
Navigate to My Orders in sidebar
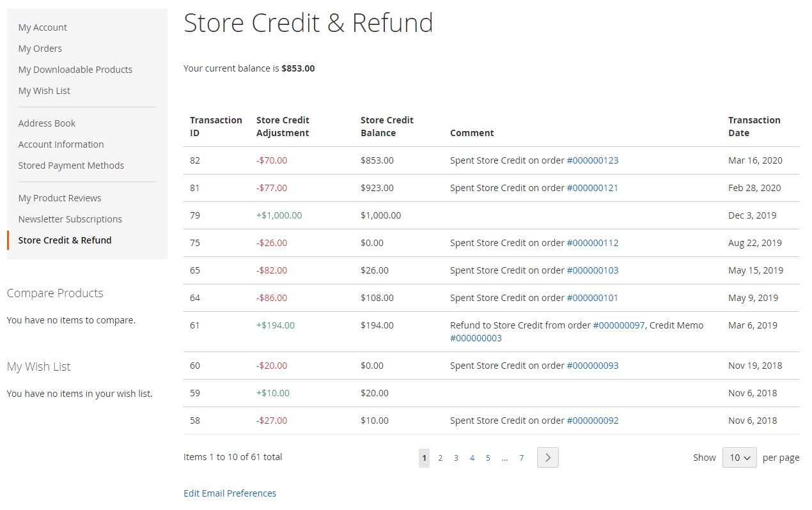(x=40, y=49)
